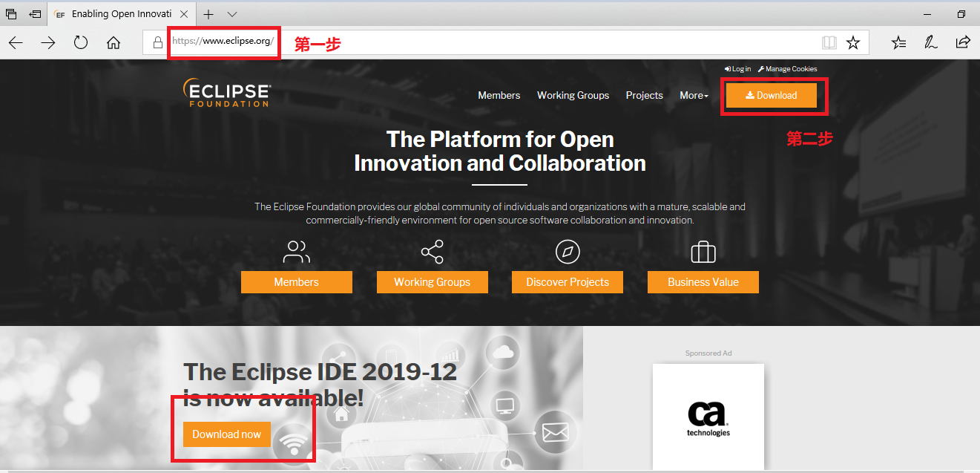
Task: Show tab previews chevron
Action: point(232,14)
